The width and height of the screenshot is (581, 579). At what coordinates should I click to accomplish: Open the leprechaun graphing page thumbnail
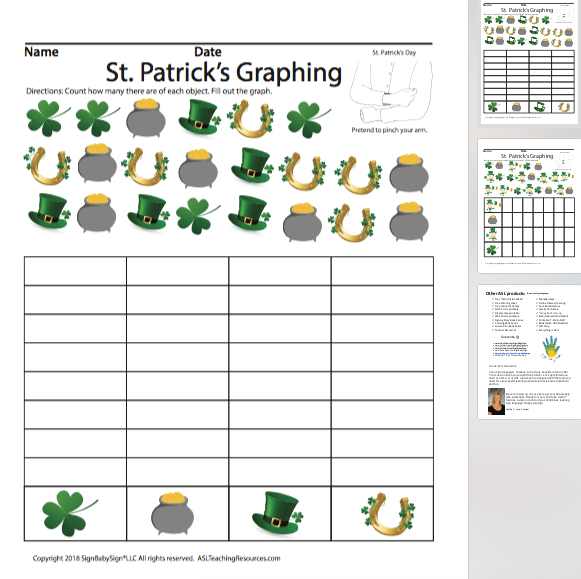529,206
